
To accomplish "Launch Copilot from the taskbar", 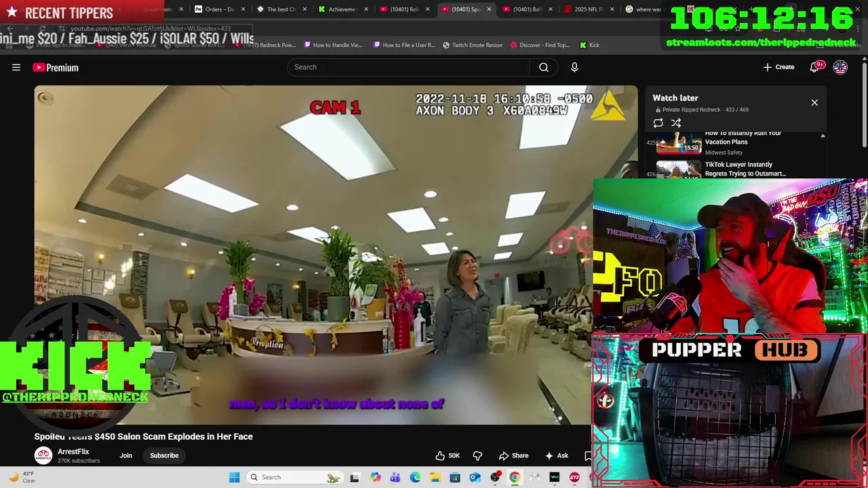I will click(376, 477).
